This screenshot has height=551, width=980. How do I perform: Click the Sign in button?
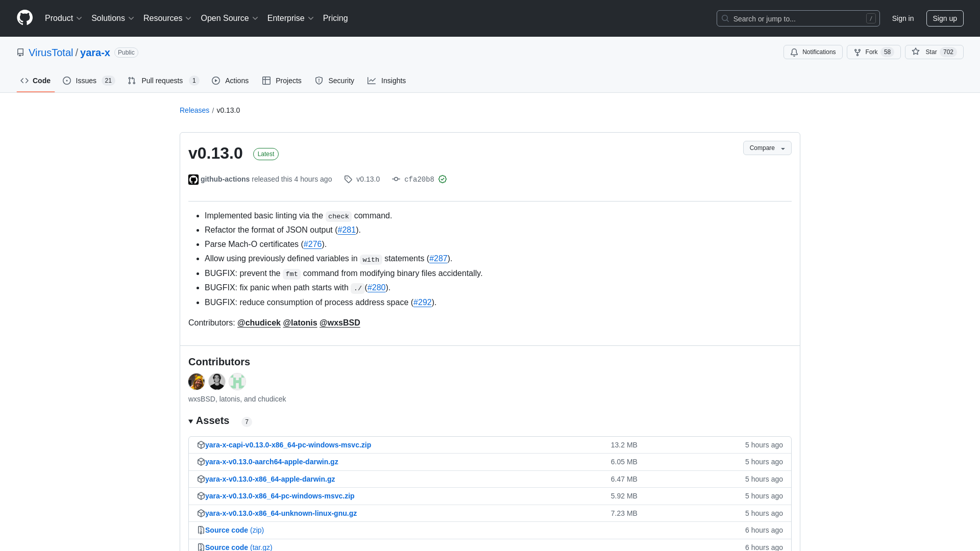point(902,18)
